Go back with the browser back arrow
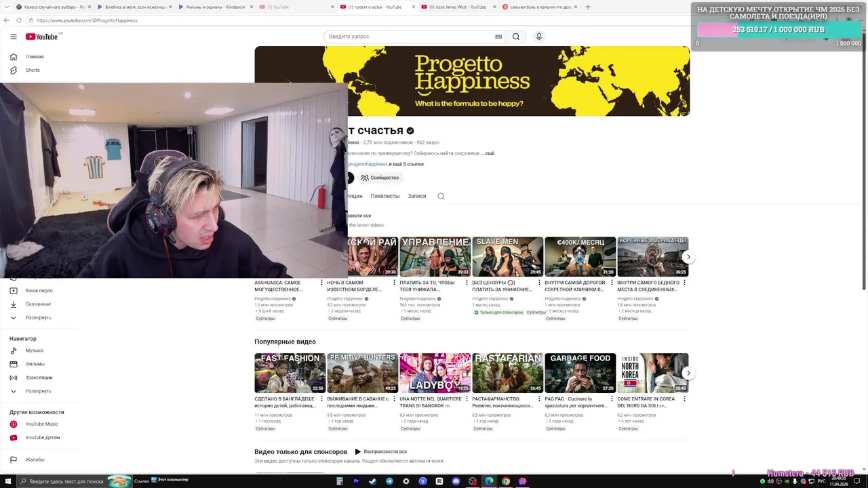The image size is (868, 488). tap(7, 20)
